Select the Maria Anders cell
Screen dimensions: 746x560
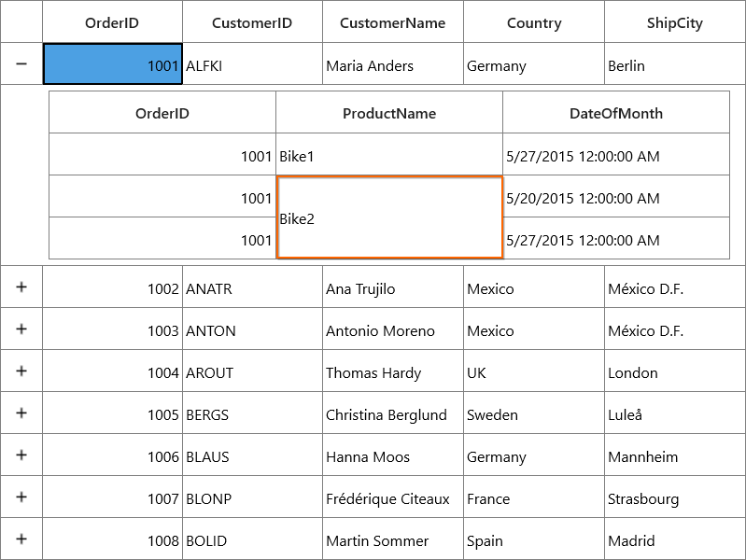coord(392,64)
